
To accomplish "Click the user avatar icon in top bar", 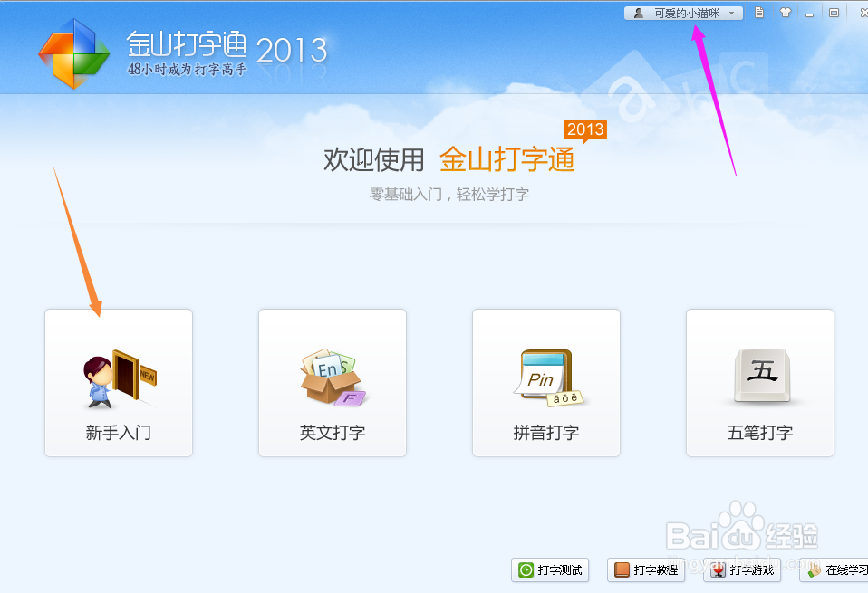I will click(x=638, y=13).
